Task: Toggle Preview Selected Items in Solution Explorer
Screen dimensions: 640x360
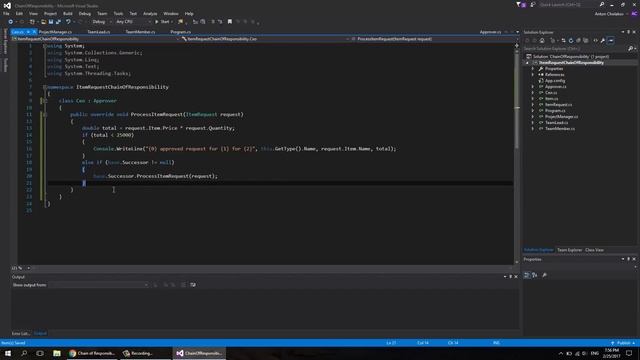Action: click(x=611, y=40)
